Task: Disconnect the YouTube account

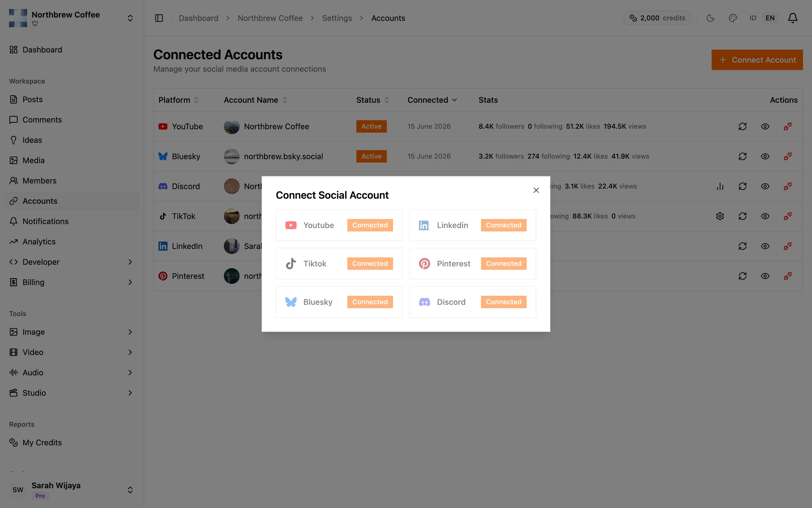Action: click(787, 126)
